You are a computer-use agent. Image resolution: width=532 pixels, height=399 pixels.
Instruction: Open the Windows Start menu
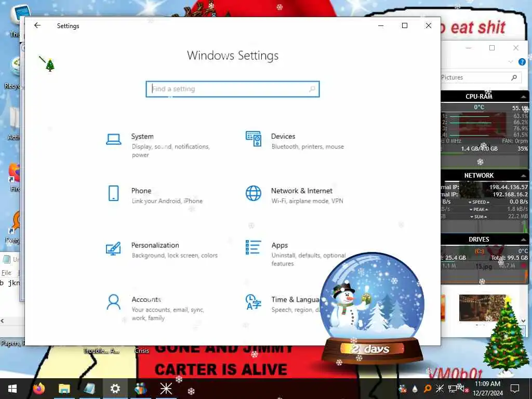(12, 389)
